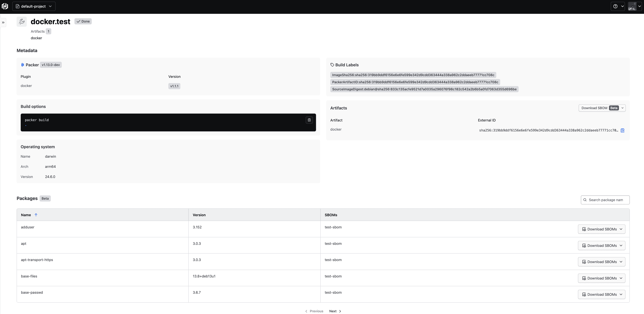Screen dimensions: 644x314
Task: Click the search magnifier in package search
Action: (x=585, y=200)
